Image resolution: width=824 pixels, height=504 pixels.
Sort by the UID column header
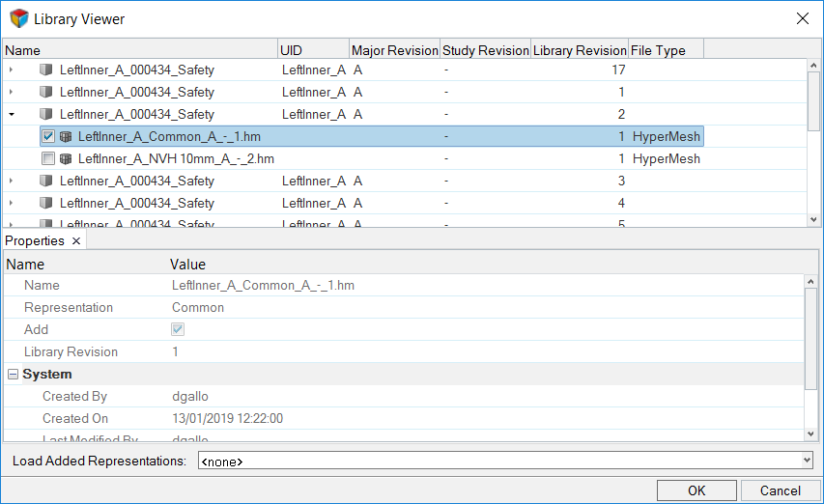click(x=314, y=50)
